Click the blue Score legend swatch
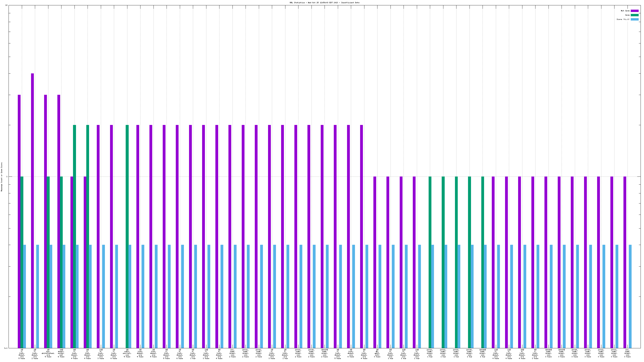 pyautogui.click(x=635, y=19)
